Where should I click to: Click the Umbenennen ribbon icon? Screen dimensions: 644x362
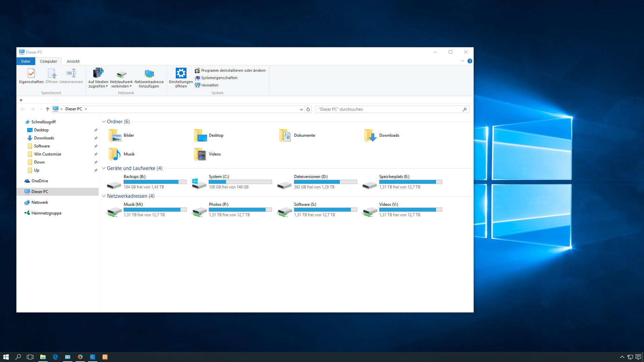(71, 76)
